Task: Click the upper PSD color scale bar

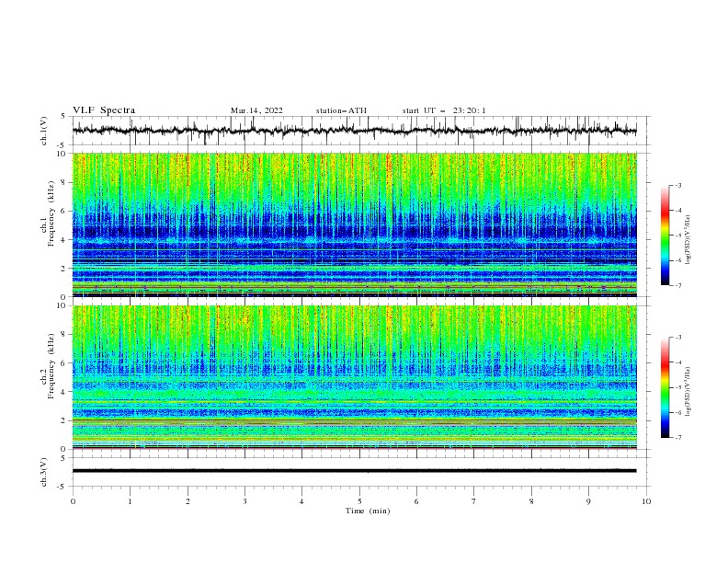Action: click(x=665, y=236)
